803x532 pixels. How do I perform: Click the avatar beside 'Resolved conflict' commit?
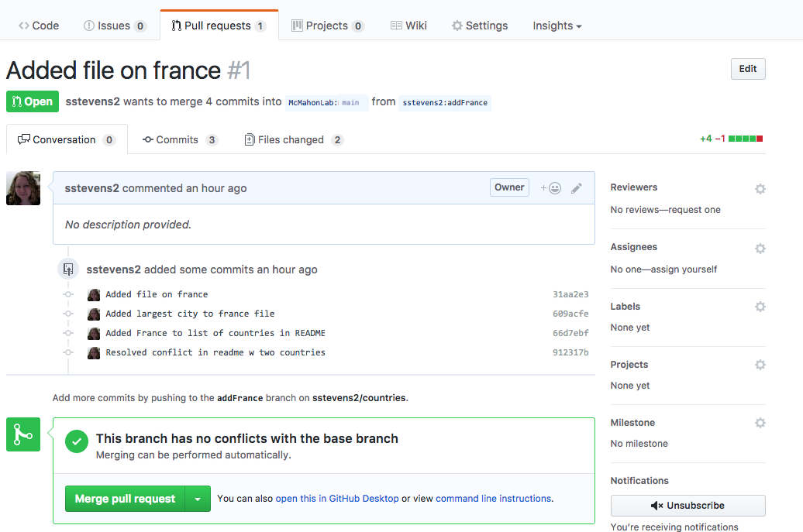point(94,353)
